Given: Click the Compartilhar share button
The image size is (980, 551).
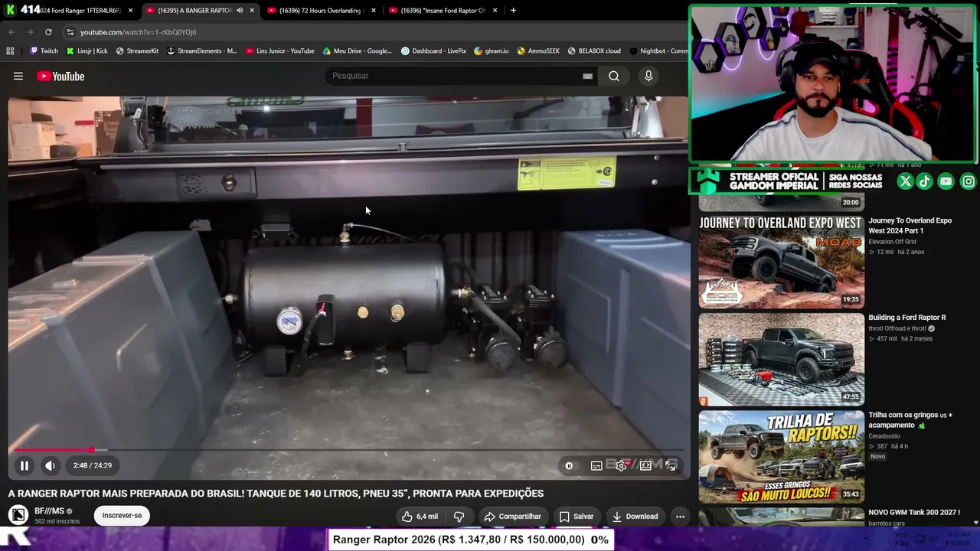Looking at the screenshot, I should click(512, 517).
